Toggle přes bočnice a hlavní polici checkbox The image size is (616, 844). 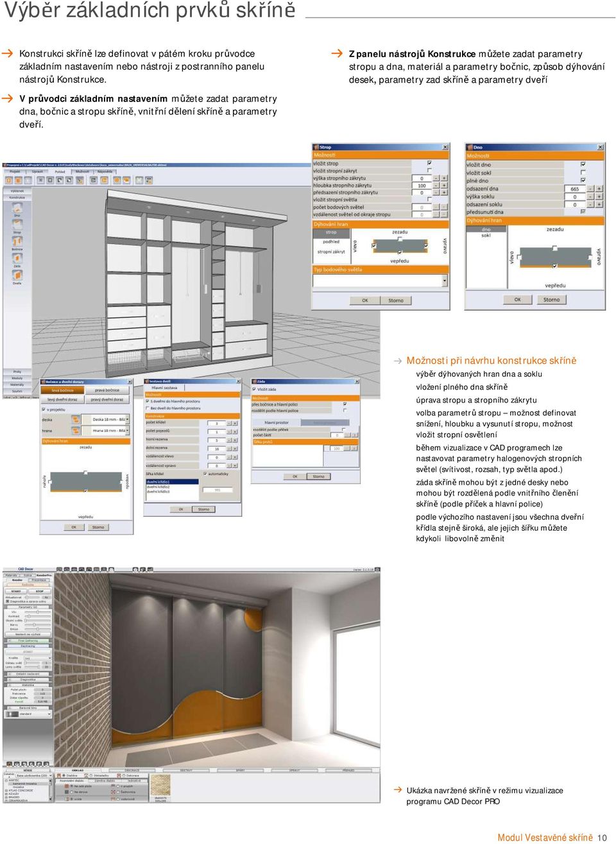point(345,404)
